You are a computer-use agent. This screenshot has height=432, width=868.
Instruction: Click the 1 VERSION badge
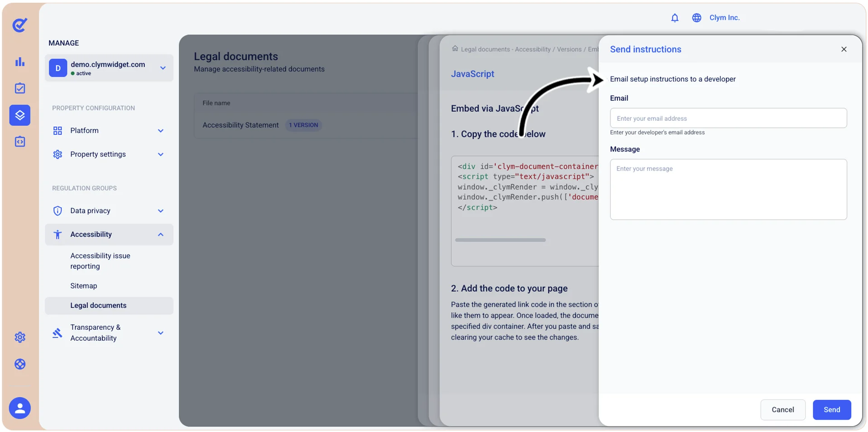tap(303, 125)
